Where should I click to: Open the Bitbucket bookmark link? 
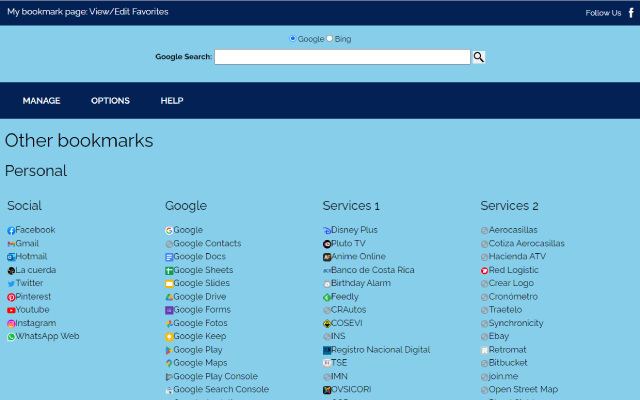pos(508,363)
